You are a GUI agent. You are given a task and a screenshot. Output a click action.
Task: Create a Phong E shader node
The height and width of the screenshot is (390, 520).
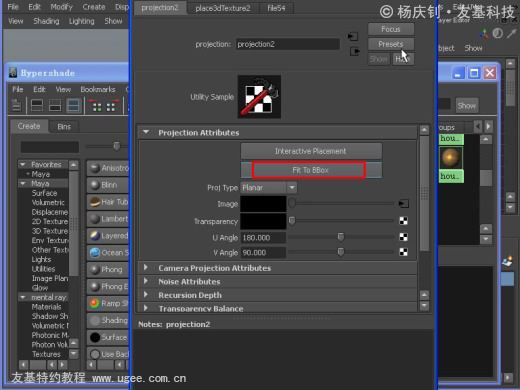click(108, 287)
